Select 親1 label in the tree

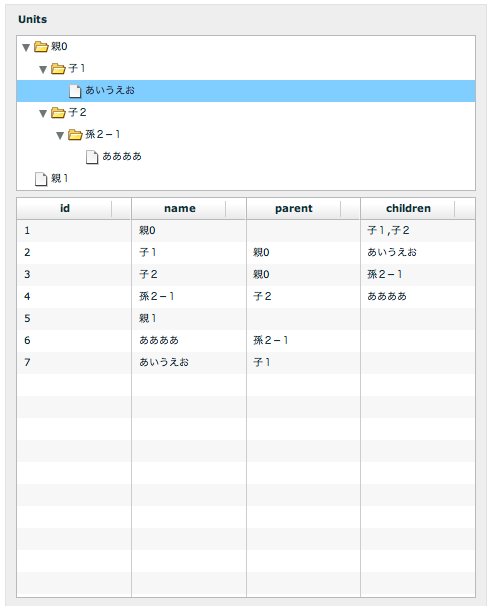point(60,179)
